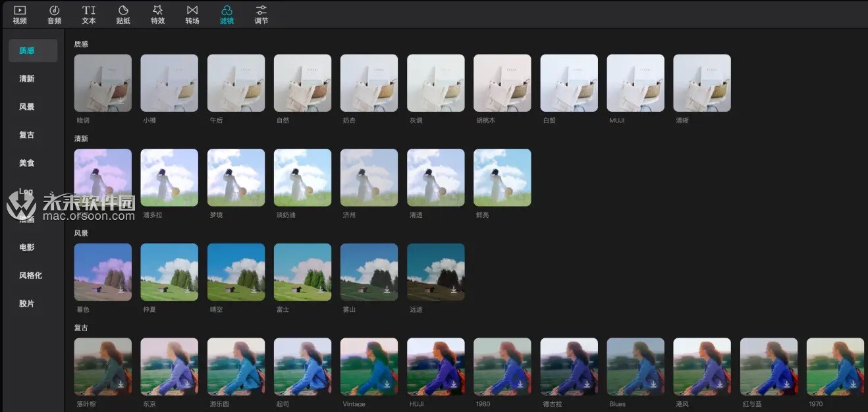Apply the 清晰 filter thumbnail
The image size is (868, 412).
pos(702,83)
